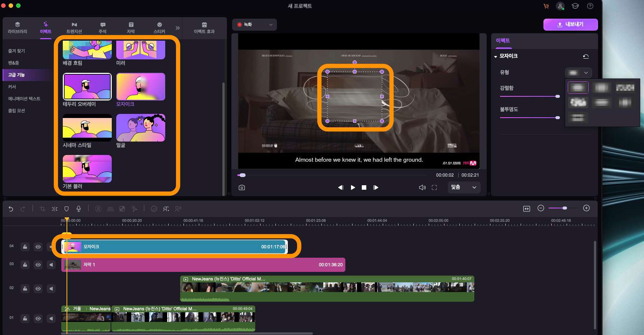Select 커서 category

12,87
